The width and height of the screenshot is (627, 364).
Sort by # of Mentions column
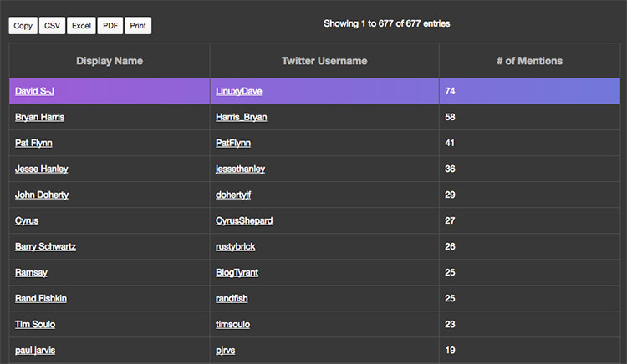coord(529,61)
